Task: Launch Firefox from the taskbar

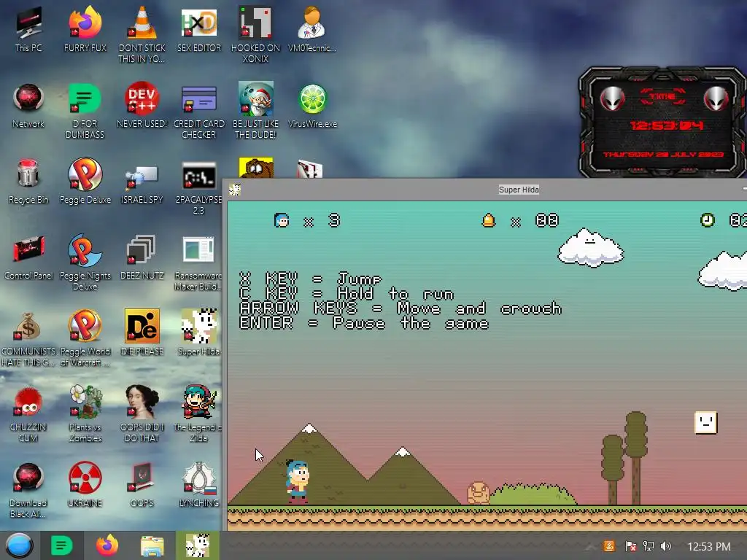Action: point(107,545)
